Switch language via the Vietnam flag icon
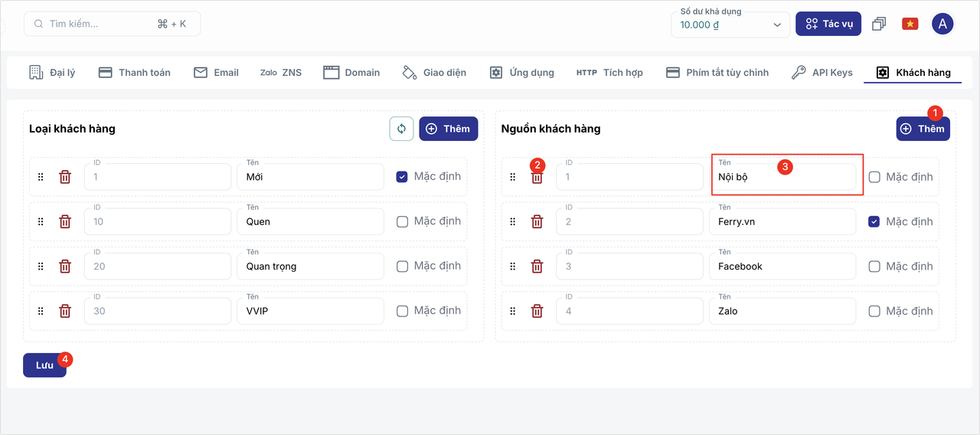The height and width of the screenshot is (435, 980). tap(910, 24)
